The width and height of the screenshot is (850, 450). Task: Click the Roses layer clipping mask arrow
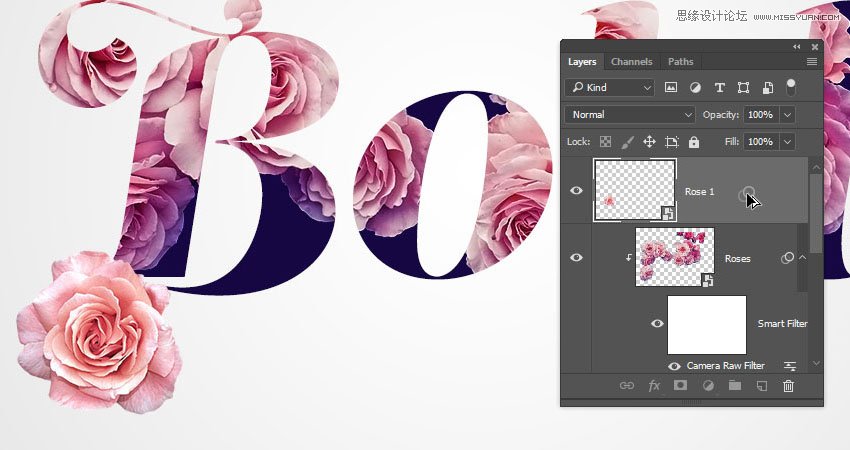629,258
